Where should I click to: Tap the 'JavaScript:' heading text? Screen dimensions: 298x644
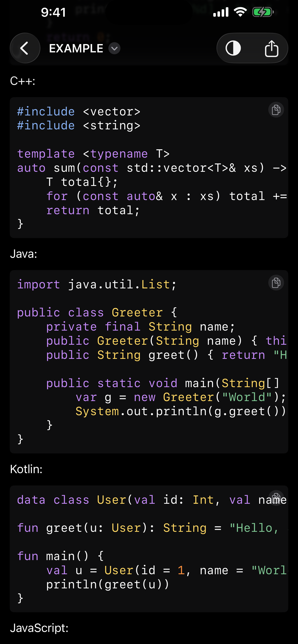pos(39,628)
